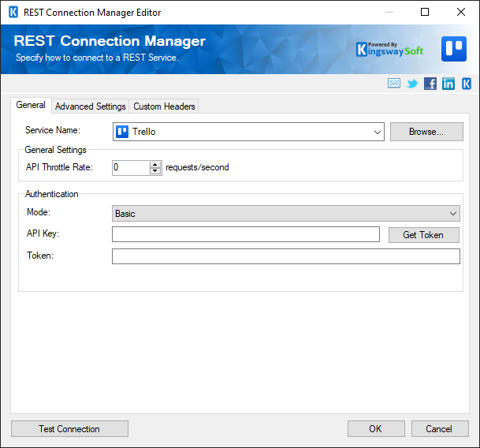Image resolution: width=480 pixels, height=448 pixels.
Task: Click the title bar K application icon
Action: pos(13,13)
